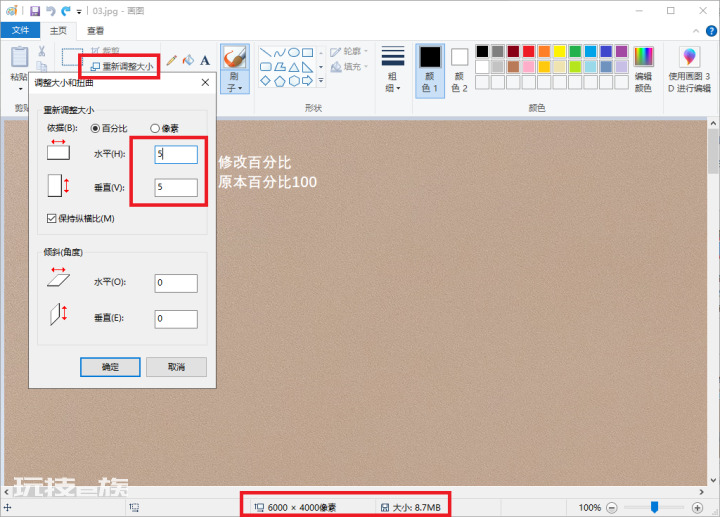720x517 pixels.
Task: Pick the red color swatch
Action: click(529, 51)
